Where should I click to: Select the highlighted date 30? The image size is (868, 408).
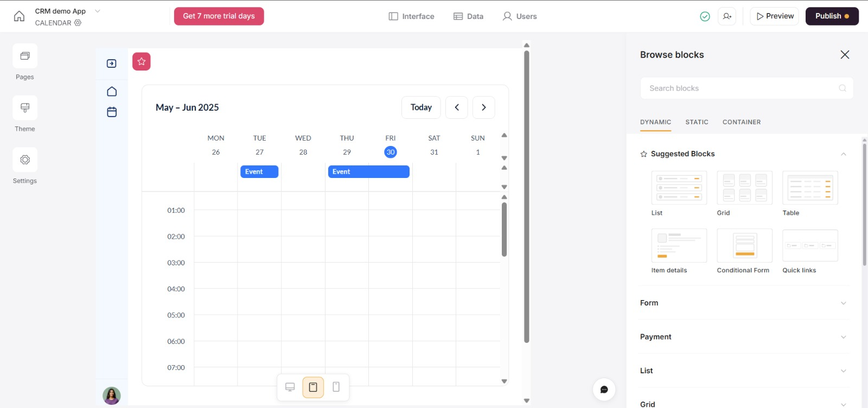coord(391,152)
